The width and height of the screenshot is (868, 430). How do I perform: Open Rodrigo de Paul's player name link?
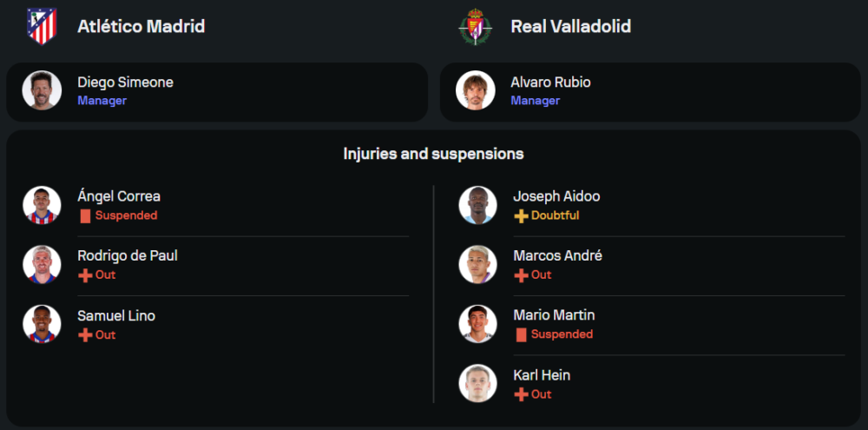(x=128, y=256)
